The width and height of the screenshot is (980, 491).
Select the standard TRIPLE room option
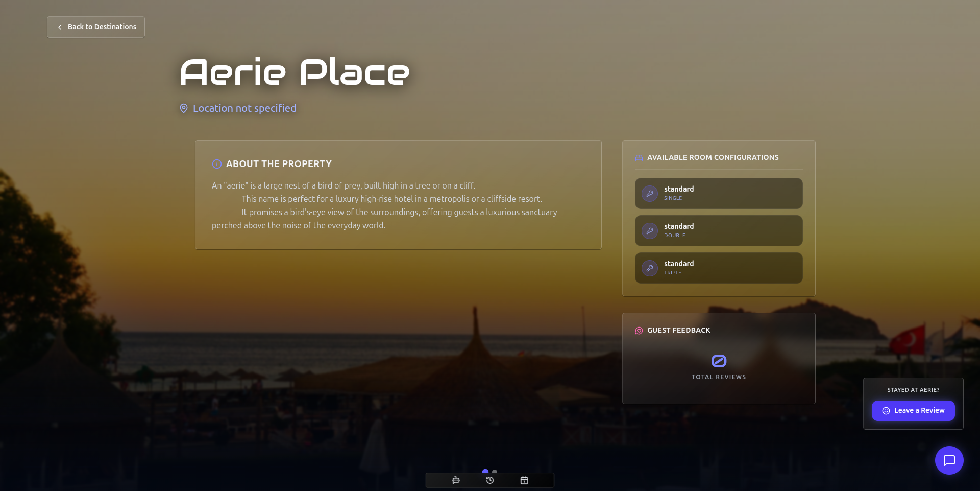(719, 268)
